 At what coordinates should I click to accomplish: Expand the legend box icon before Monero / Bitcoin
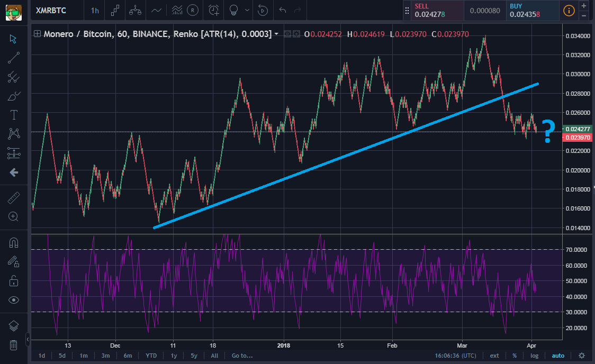click(x=37, y=34)
